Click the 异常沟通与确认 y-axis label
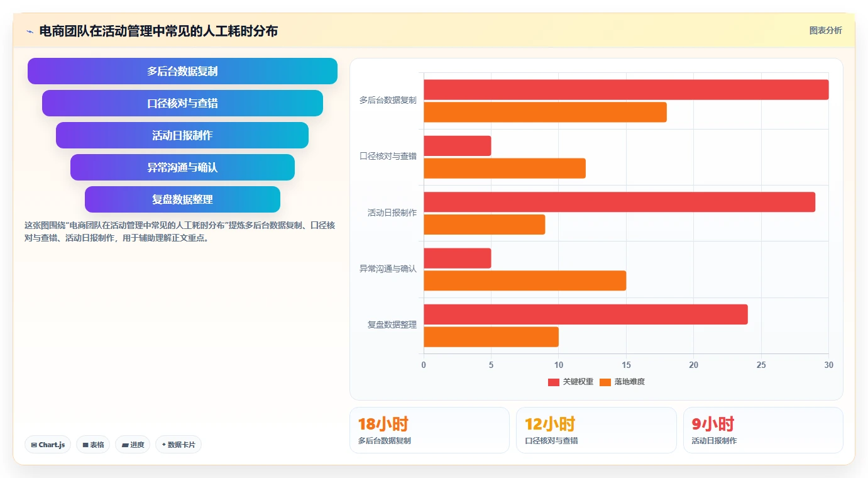The height and width of the screenshot is (478, 868). coord(388,269)
